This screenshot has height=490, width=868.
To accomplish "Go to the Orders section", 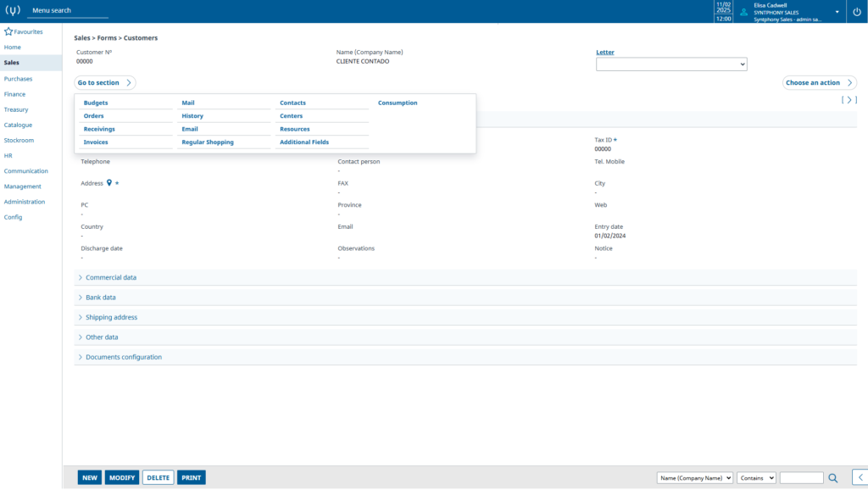I will (x=93, y=115).
